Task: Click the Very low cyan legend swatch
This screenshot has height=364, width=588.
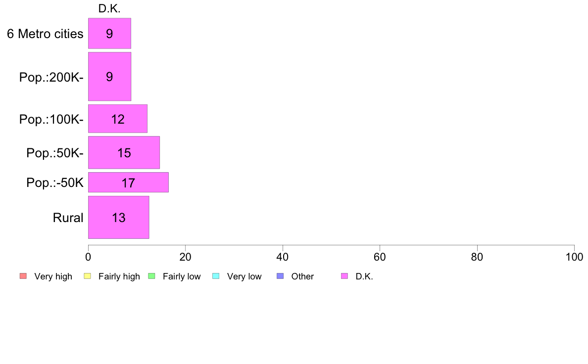Action: click(216, 276)
